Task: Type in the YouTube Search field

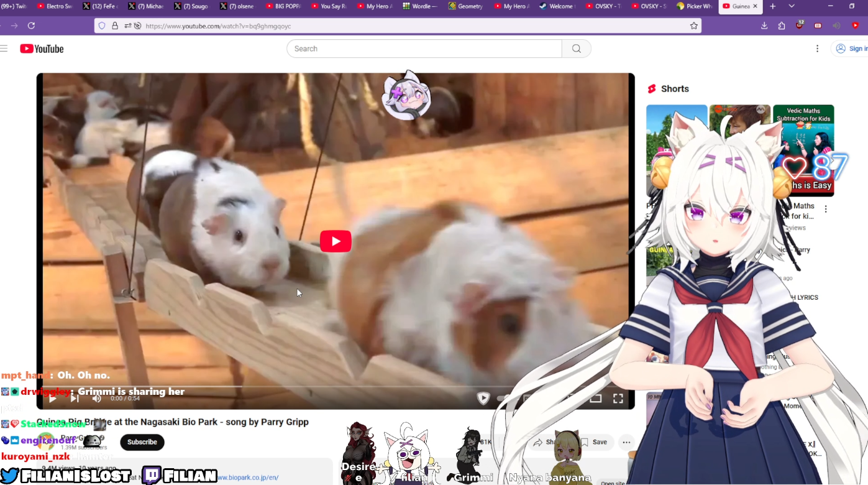Action: click(424, 48)
